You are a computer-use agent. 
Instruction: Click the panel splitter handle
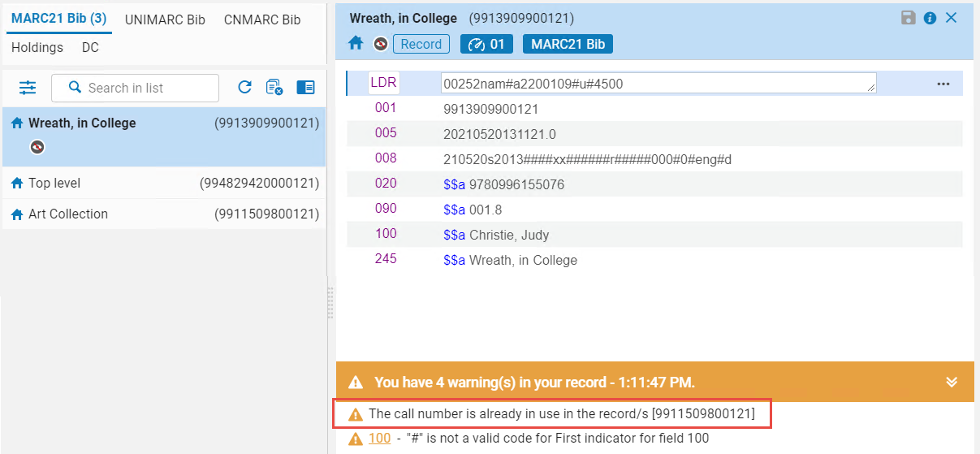(330, 302)
